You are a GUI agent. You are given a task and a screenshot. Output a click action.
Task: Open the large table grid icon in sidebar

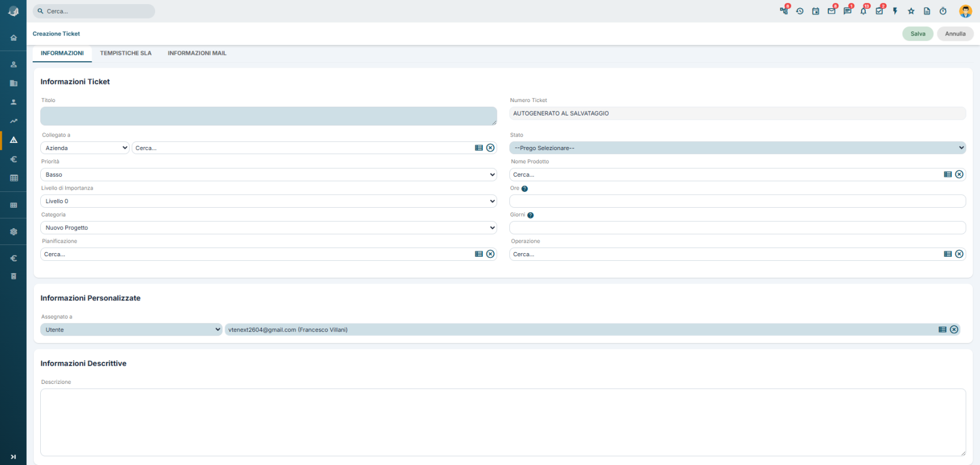click(13, 178)
